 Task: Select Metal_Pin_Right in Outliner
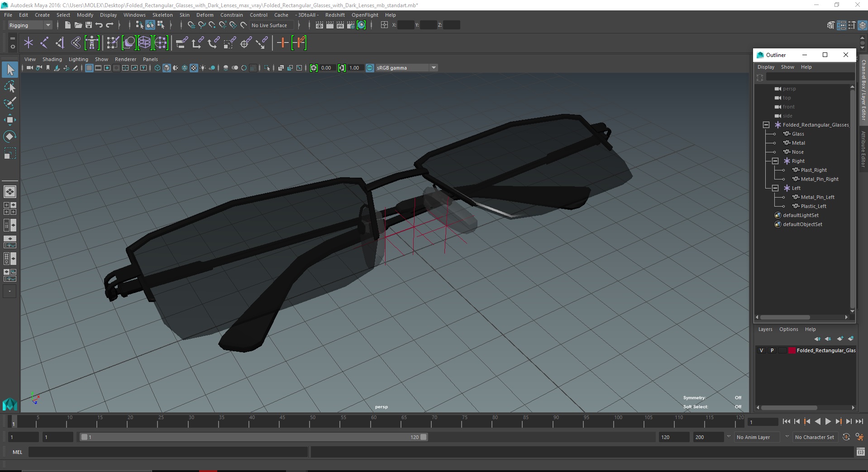[819, 179]
